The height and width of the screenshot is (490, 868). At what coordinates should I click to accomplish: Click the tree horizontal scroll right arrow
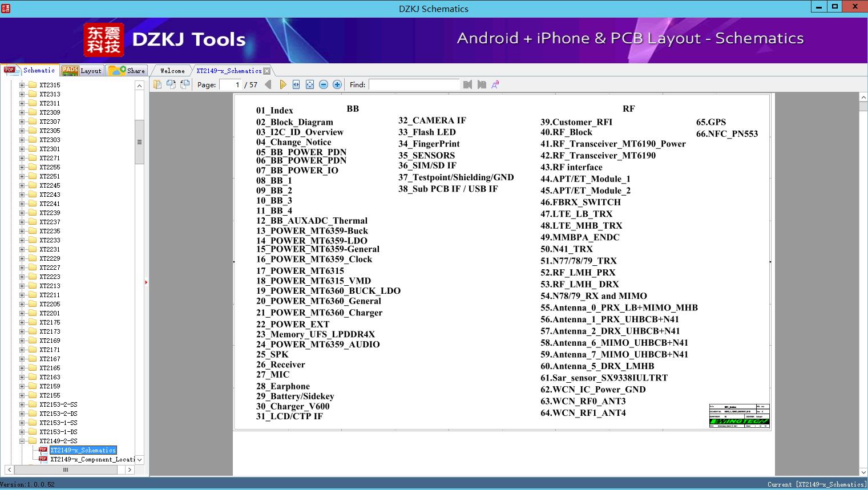pyautogui.click(x=130, y=469)
